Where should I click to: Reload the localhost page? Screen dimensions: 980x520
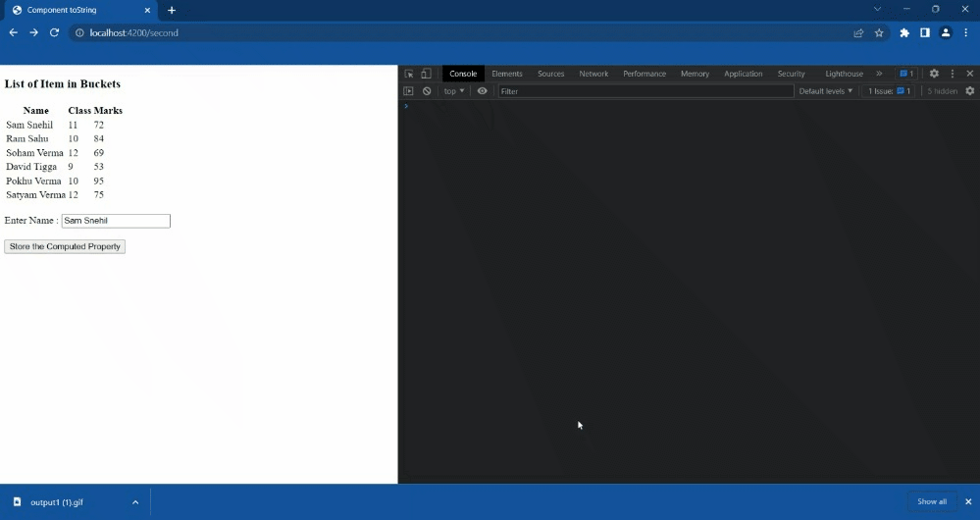pyautogui.click(x=54, y=32)
